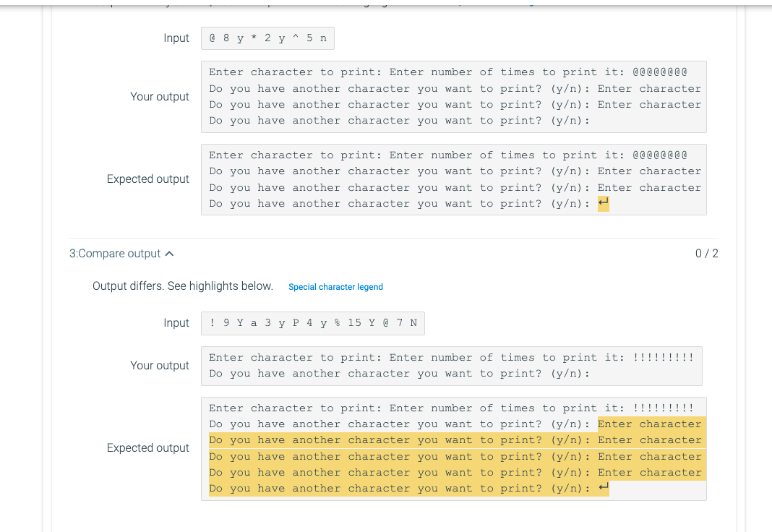The width and height of the screenshot is (772, 532).
Task: Select the input field showing @ 8 y * 2
Action: click(267, 38)
